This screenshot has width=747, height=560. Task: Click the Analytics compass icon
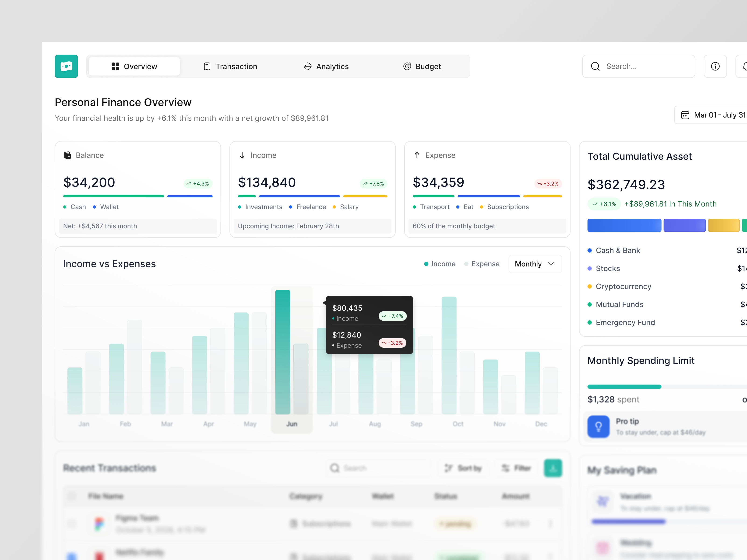308,66
